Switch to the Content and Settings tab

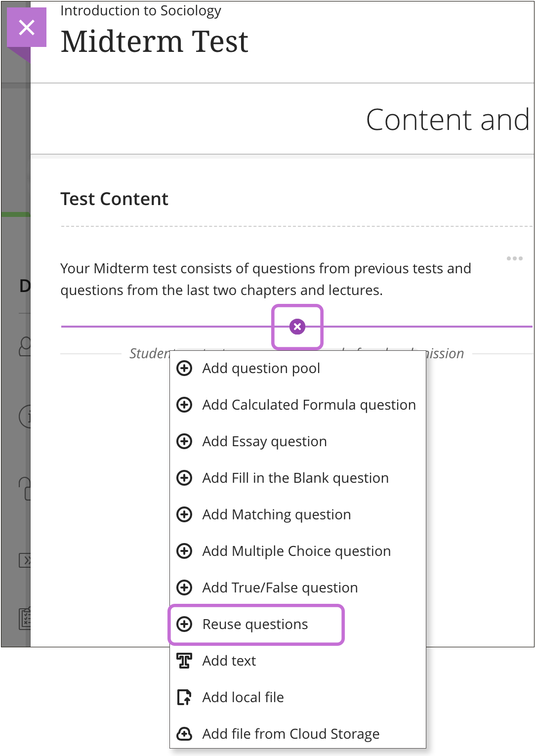pyautogui.click(x=447, y=119)
